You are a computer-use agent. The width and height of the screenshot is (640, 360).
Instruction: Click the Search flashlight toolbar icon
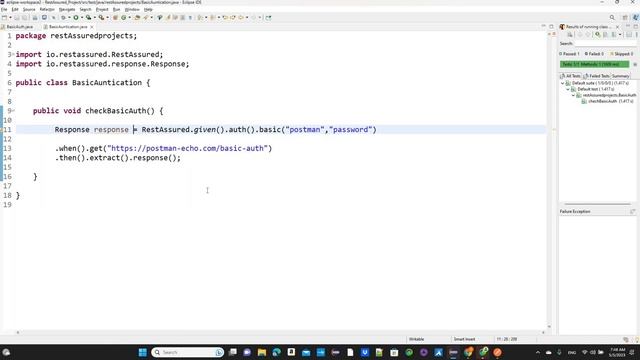click(x=146, y=18)
